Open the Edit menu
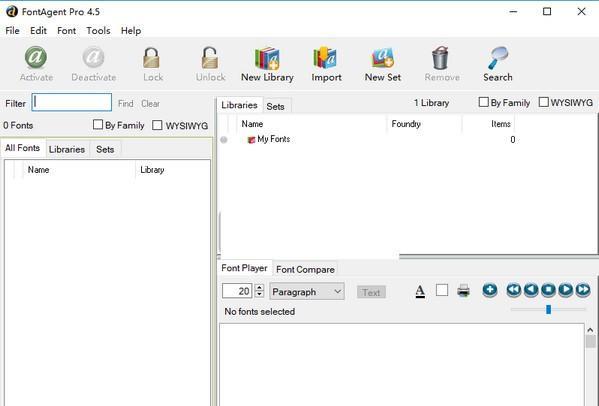The image size is (599, 406). (38, 31)
